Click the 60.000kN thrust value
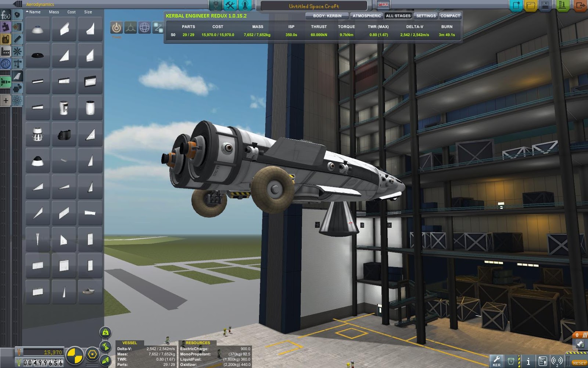The width and height of the screenshot is (588, 368). click(319, 35)
